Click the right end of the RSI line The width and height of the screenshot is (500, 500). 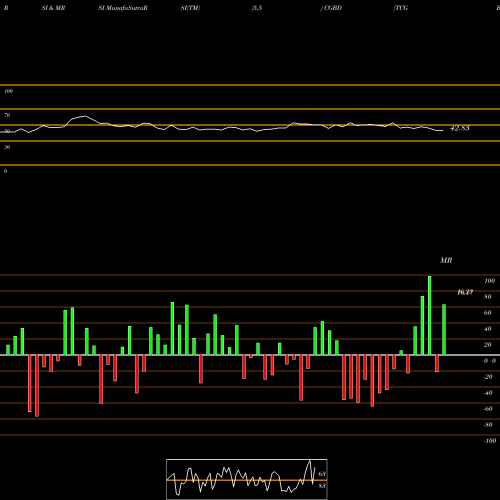[x=443, y=130]
